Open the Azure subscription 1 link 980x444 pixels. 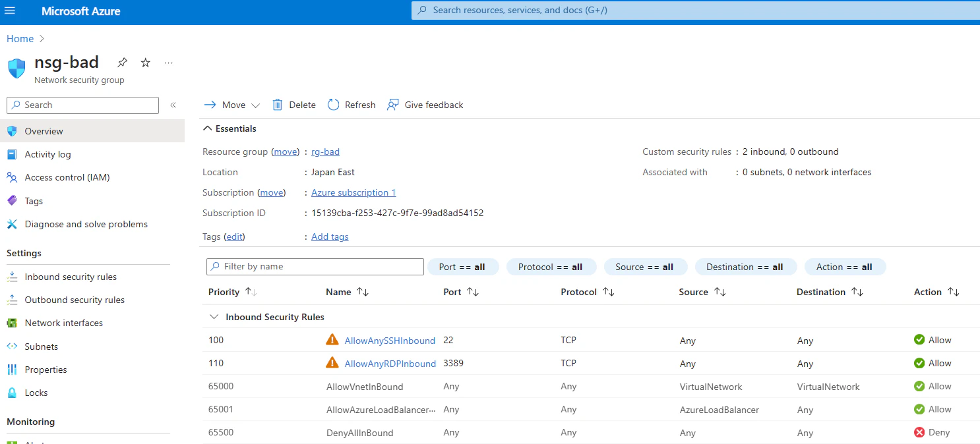tap(353, 192)
